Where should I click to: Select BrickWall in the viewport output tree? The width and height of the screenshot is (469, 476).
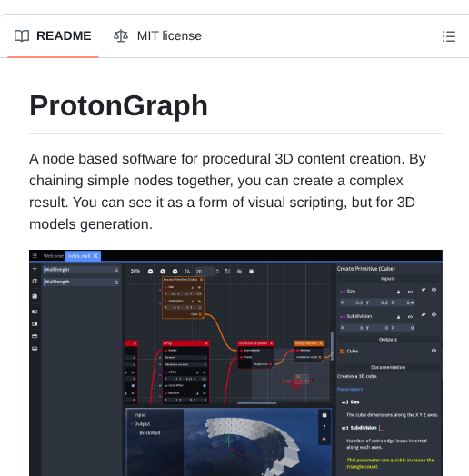(x=150, y=433)
